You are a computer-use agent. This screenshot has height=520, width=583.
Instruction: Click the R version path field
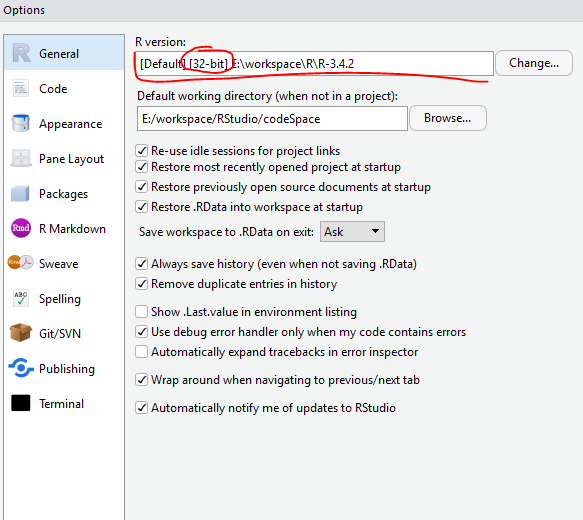pyautogui.click(x=315, y=64)
